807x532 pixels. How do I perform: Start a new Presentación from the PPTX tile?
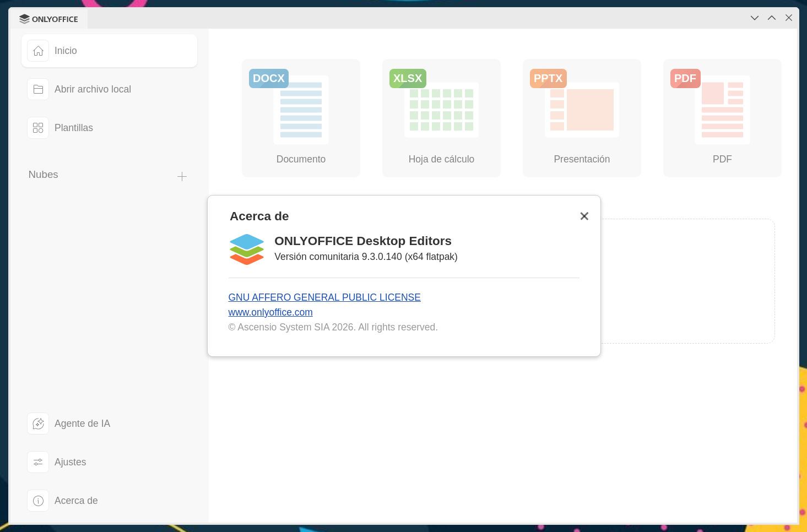(582, 118)
